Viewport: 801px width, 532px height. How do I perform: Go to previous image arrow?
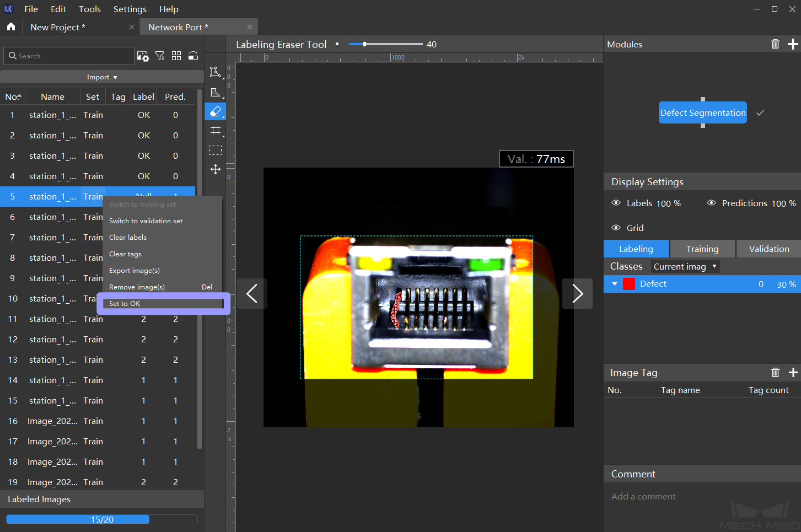(x=252, y=293)
